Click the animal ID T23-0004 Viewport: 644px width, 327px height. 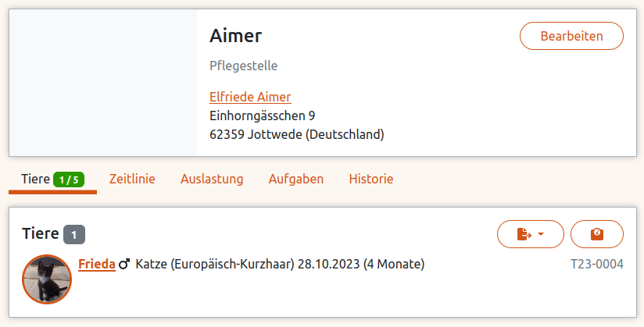point(597,265)
